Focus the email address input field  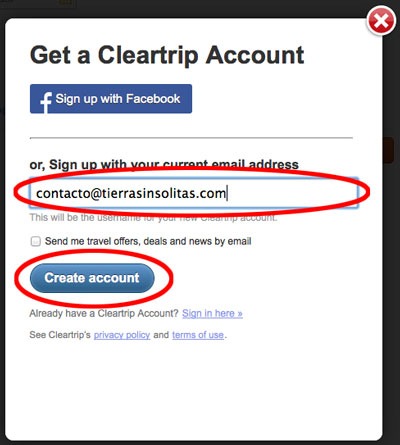tap(194, 193)
